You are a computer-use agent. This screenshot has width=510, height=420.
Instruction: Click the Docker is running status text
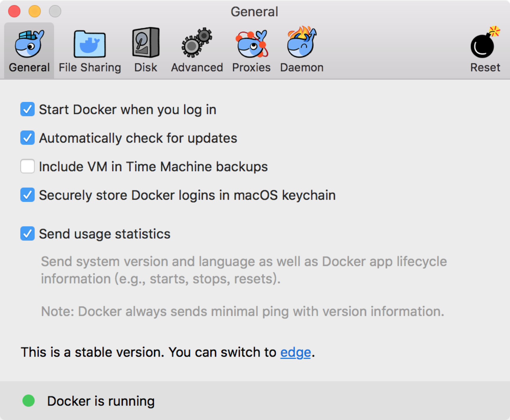coord(101,401)
